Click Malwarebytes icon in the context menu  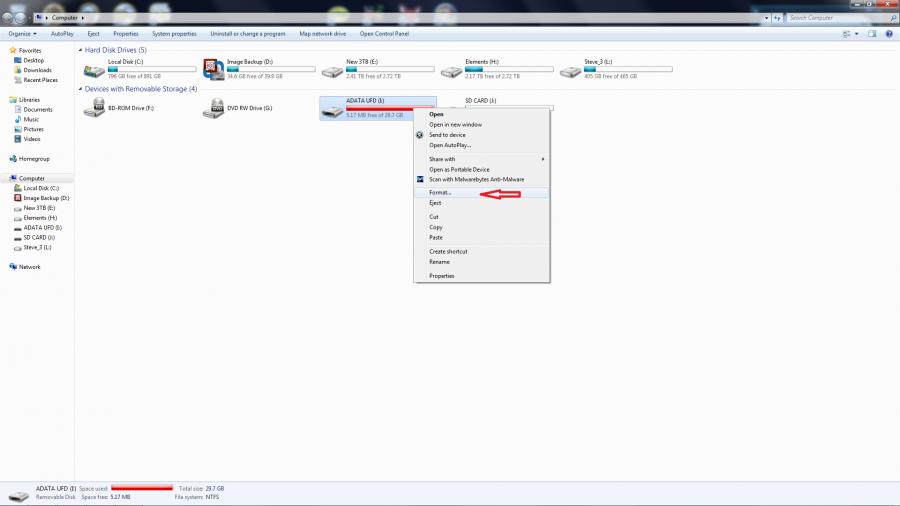[x=420, y=179]
